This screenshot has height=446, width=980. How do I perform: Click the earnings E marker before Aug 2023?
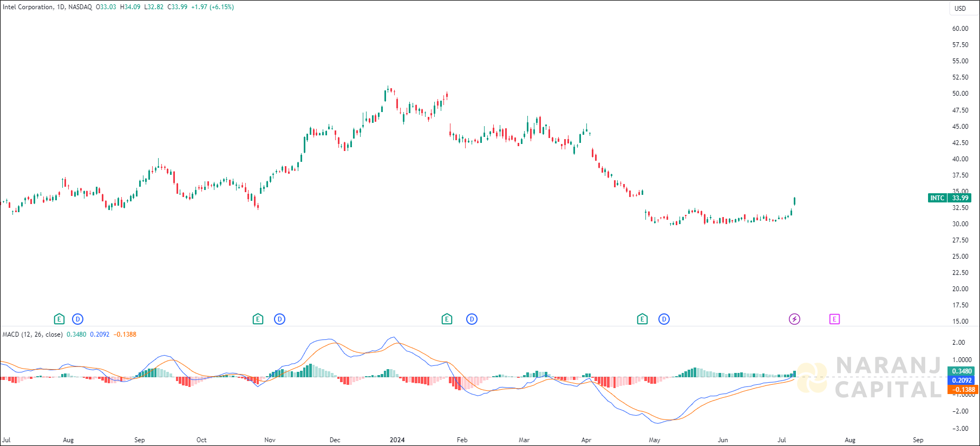[x=60, y=319]
